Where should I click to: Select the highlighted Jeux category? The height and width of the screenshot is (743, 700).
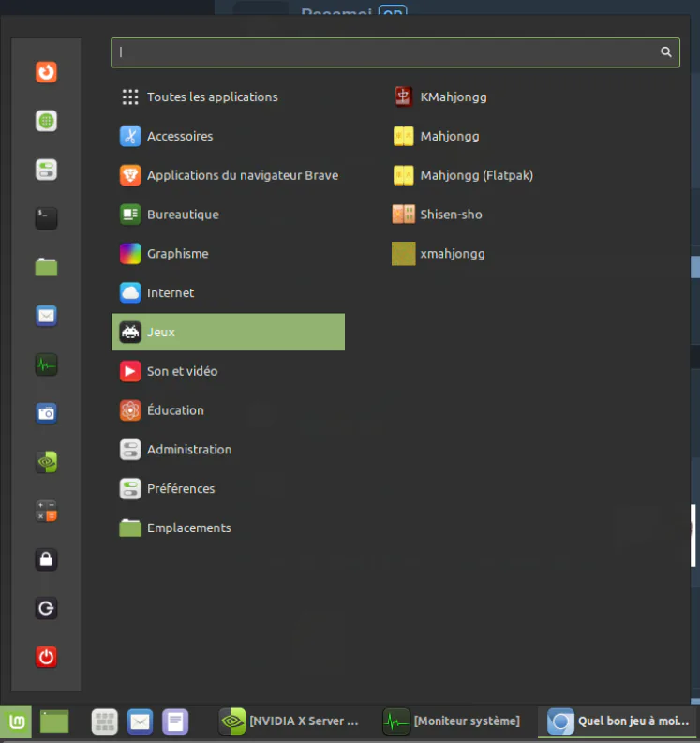[228, 333]
